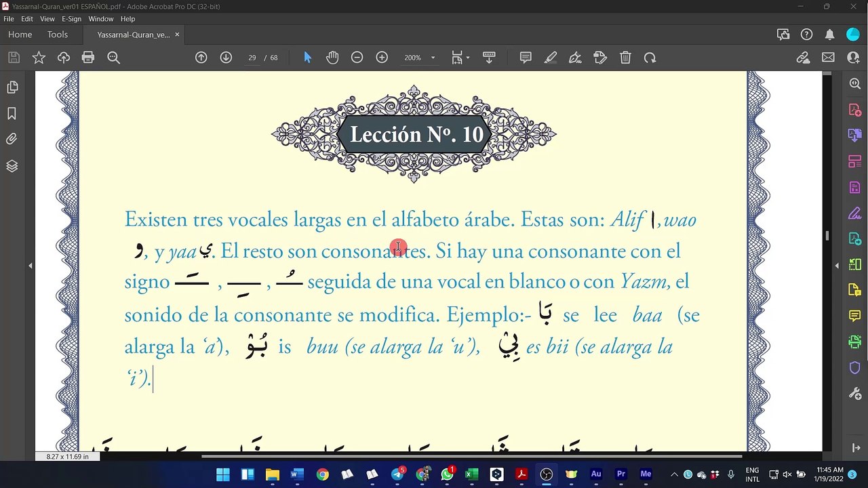Image resolution: width=868 pixels, height=488 pixels.
Task: Open WhatsApp from the taskbar
Action: pos(447,474)
